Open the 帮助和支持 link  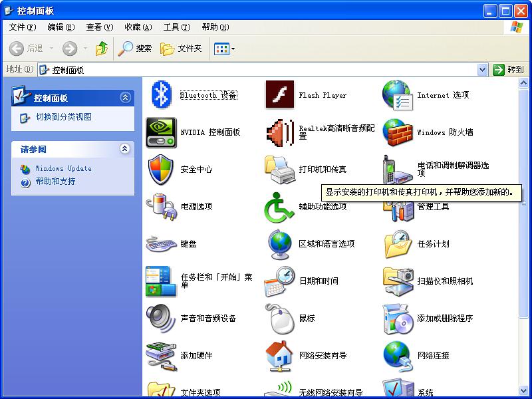55,181
